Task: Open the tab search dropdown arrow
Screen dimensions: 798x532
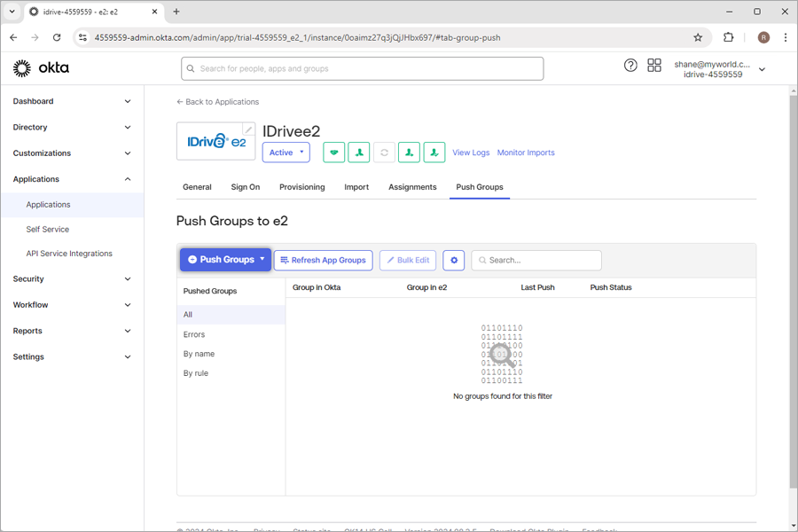Action: 12,12
